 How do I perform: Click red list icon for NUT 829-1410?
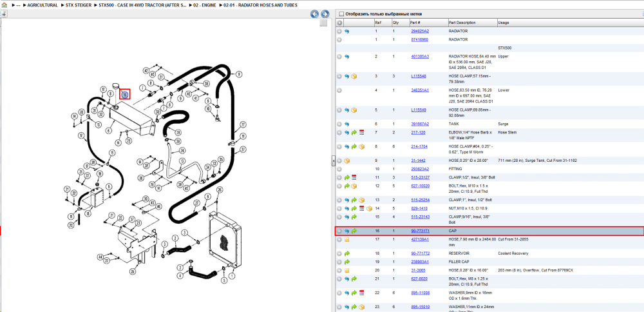[x=361, y=208]
